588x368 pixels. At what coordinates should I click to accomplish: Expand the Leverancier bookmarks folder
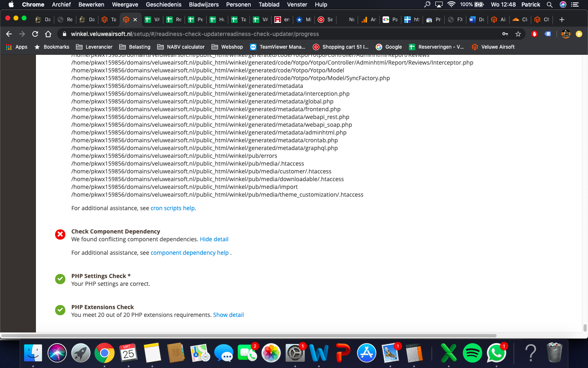pos(94,47)
